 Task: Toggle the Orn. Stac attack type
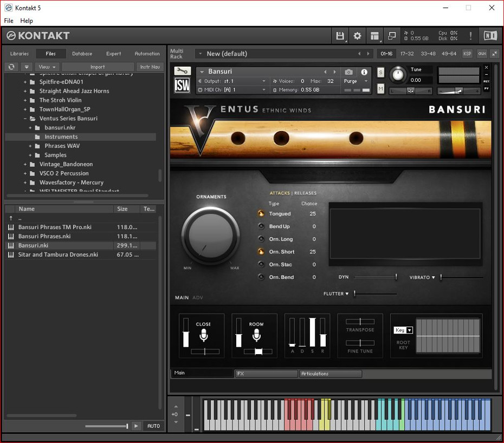click(x=261, y=264)
